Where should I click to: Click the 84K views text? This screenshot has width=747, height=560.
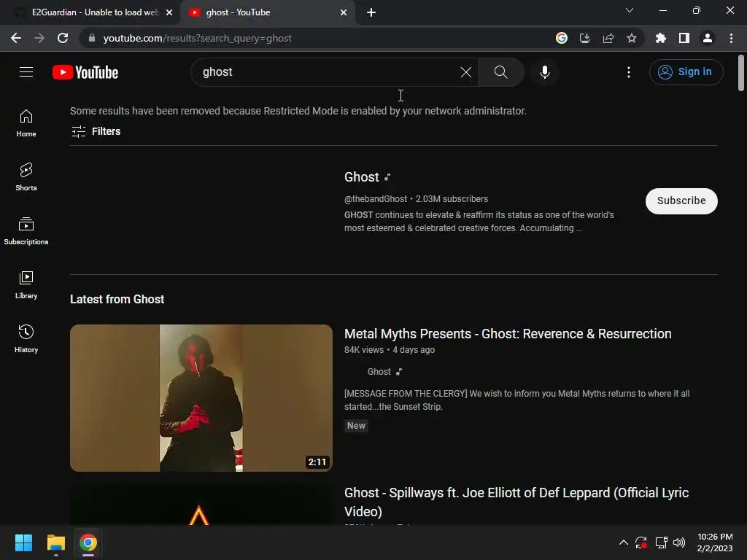pos(364,350)
